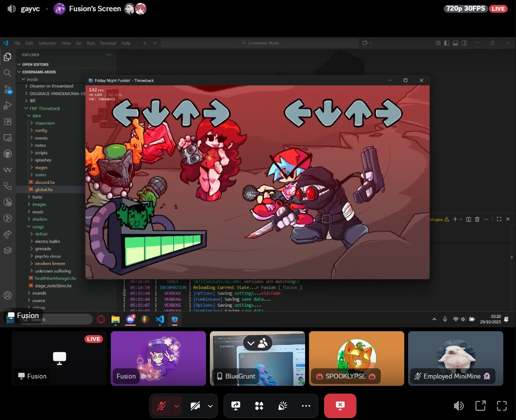Go forward with VS Code navigation arrow
This screenshot has height=420, width=516.
pos(154,43)
